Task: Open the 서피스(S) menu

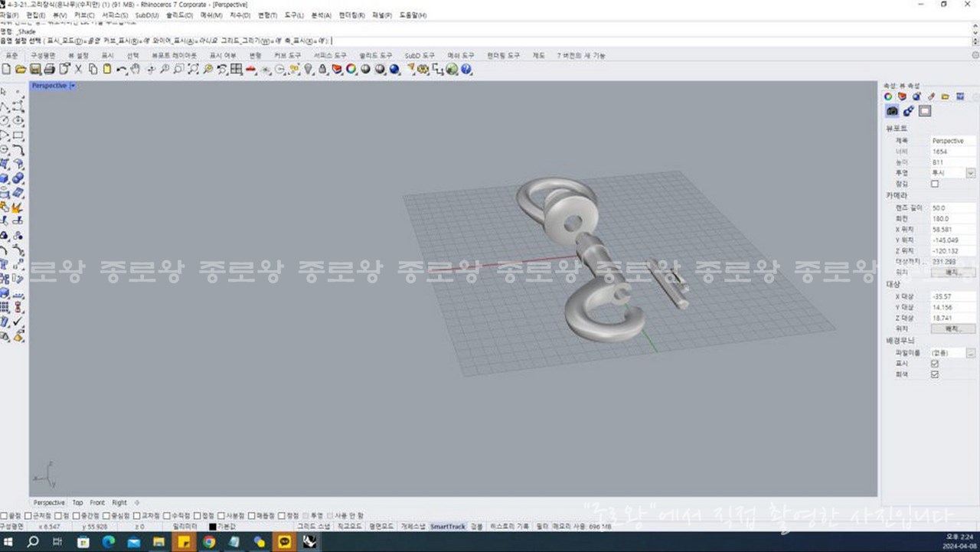Action: [115, 15]
